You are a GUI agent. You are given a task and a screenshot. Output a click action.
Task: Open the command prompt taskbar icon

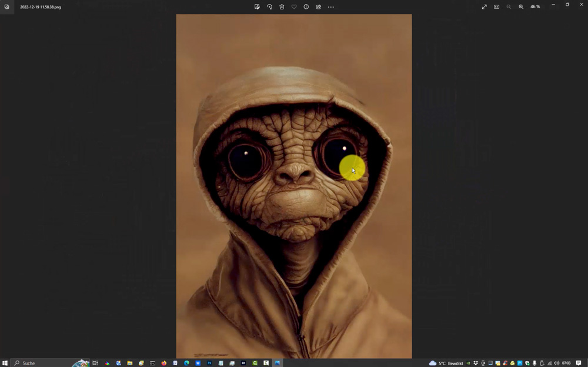pos(152,363)
